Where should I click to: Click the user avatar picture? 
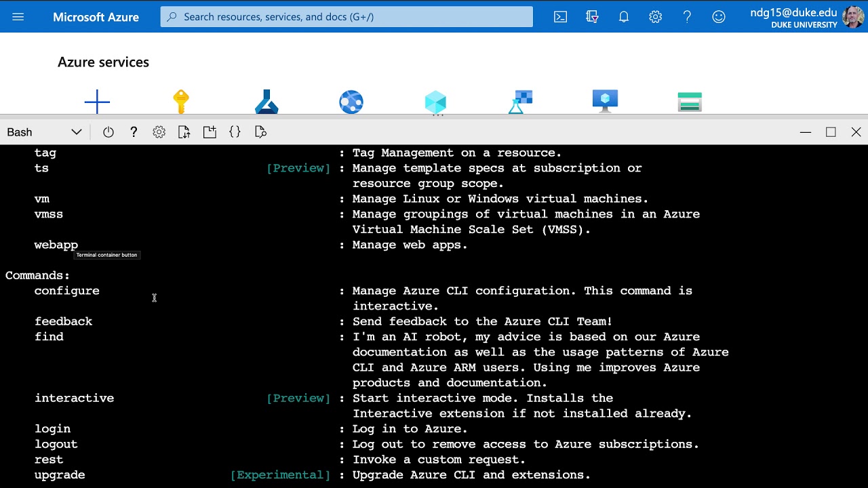pyautogui.click(x=853, y=17)
